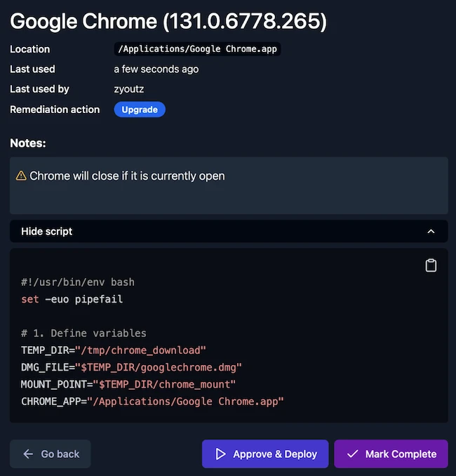Click the warning triangle icon in the notes
This screenshot has height=476, width=456.
[21, 176]
